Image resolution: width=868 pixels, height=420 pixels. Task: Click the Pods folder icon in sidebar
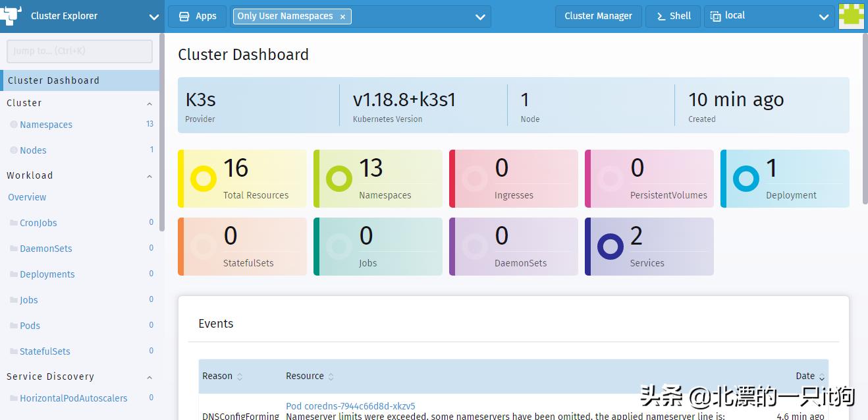(x=13, y=326)
